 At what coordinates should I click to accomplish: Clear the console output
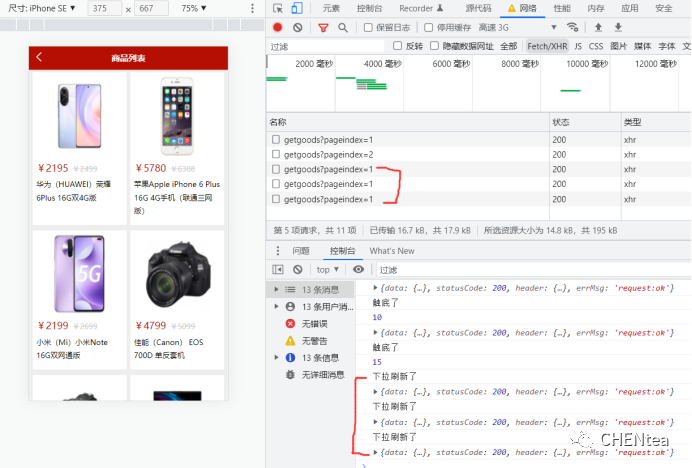coord(298,269)
